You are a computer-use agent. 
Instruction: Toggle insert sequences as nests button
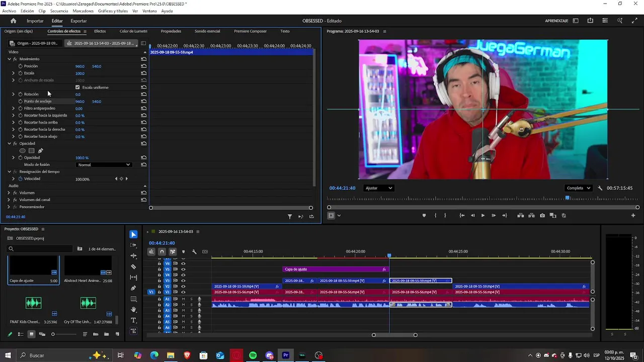click(x=151, y=251)
